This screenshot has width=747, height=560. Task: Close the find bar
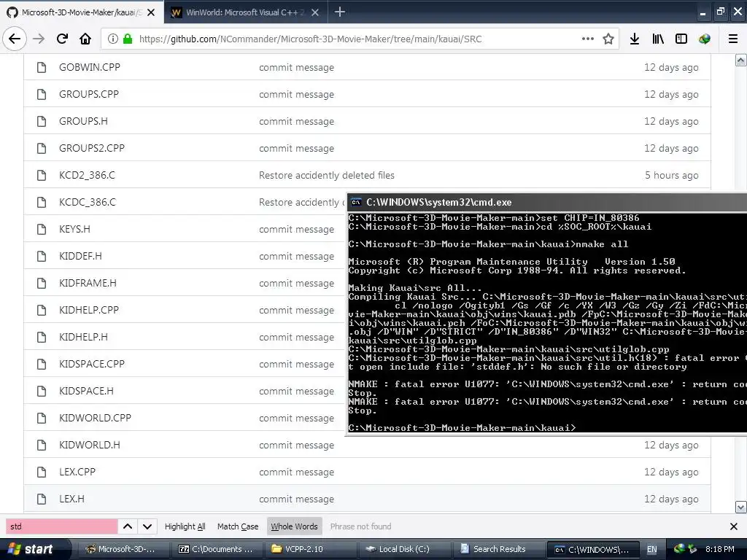734,526
